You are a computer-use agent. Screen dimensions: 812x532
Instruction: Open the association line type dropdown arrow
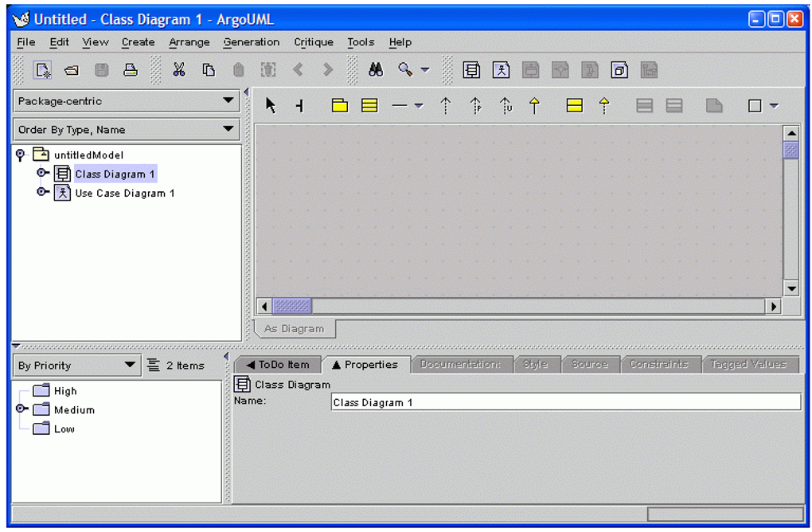(419, 106)
